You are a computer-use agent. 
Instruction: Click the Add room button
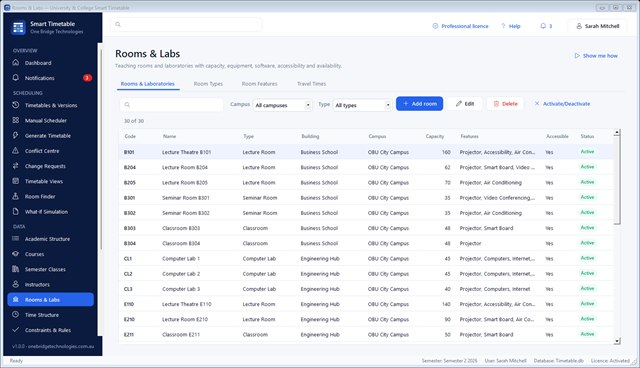(419, 104)
